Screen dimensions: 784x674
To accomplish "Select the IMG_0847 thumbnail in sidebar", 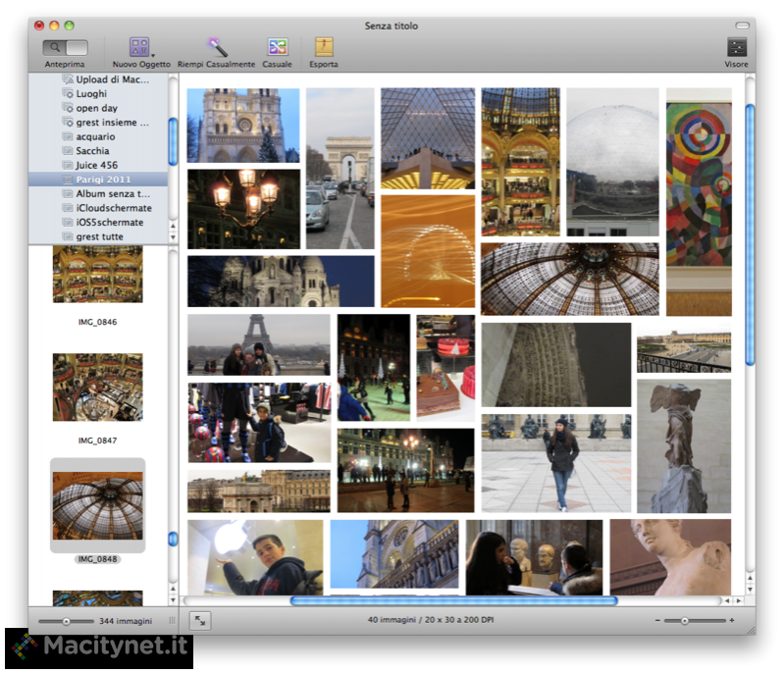I will pos(97,388).
